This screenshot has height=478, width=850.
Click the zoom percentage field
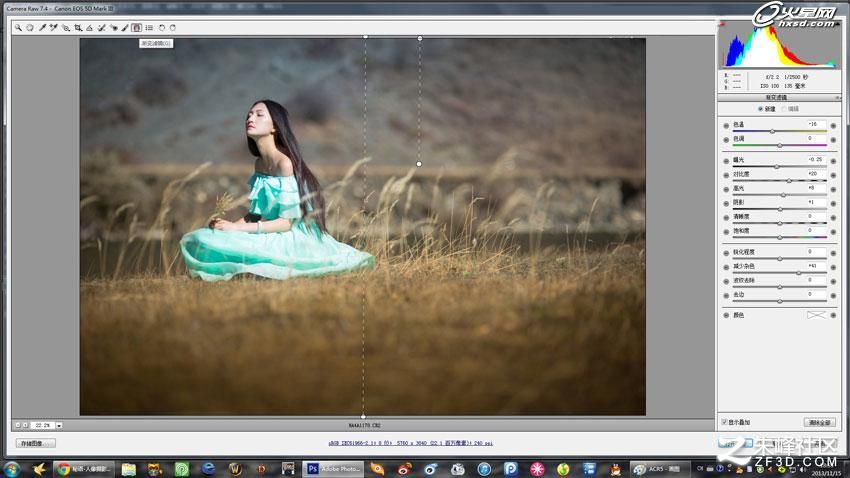click(x=43, y=425)
